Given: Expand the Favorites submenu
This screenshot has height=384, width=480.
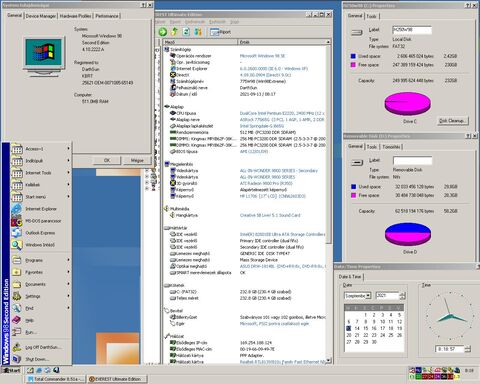Looking at the screenshot, I should (40, 272).
